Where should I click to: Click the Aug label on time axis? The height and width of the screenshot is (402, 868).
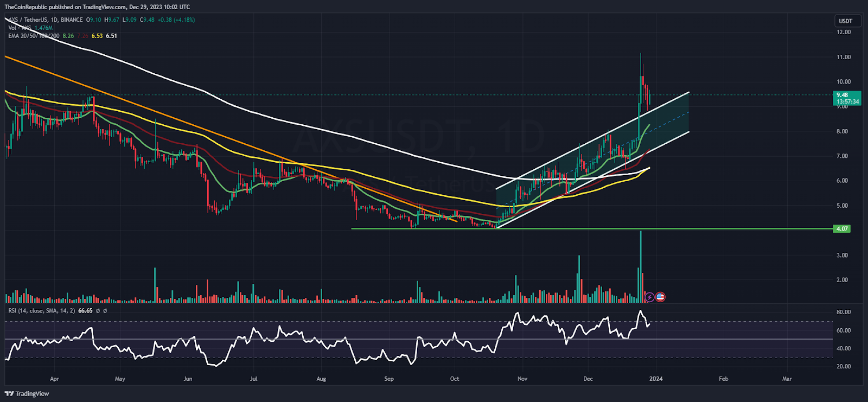321,379
